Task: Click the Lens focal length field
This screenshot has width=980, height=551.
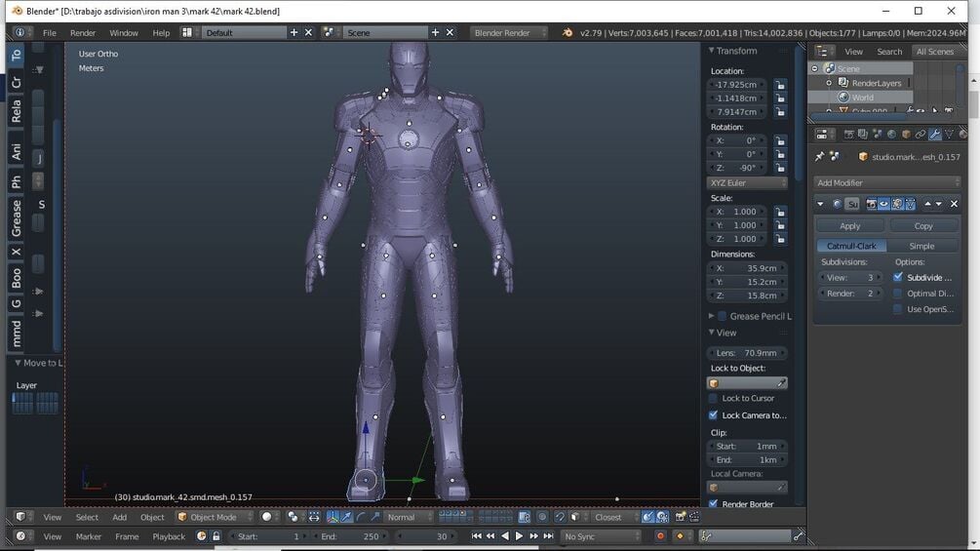Action: pos(747,353)
